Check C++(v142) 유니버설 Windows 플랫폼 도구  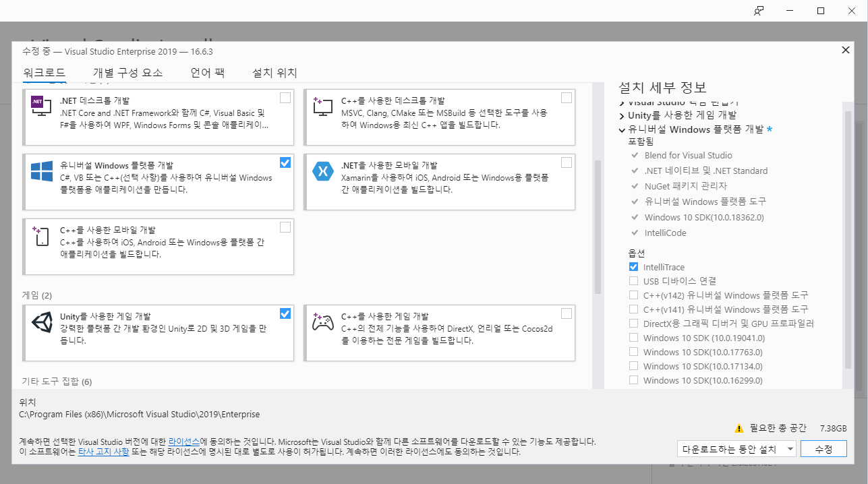[x=633, y=295]
